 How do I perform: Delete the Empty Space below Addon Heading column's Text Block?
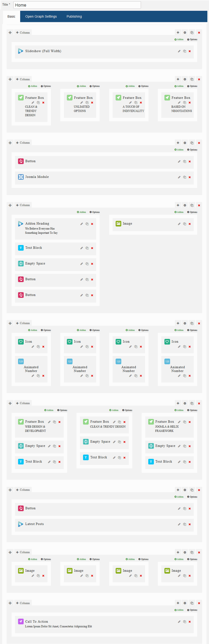tap(92, 264)
